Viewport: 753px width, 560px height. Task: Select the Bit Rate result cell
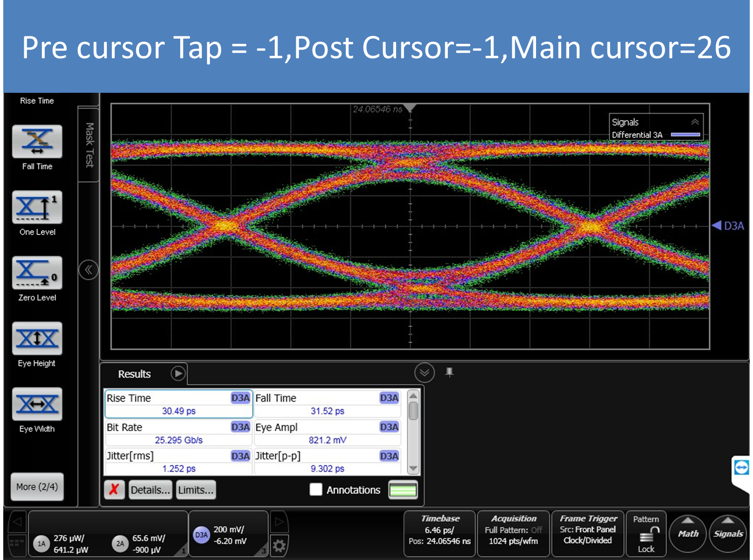coord(179,433)
